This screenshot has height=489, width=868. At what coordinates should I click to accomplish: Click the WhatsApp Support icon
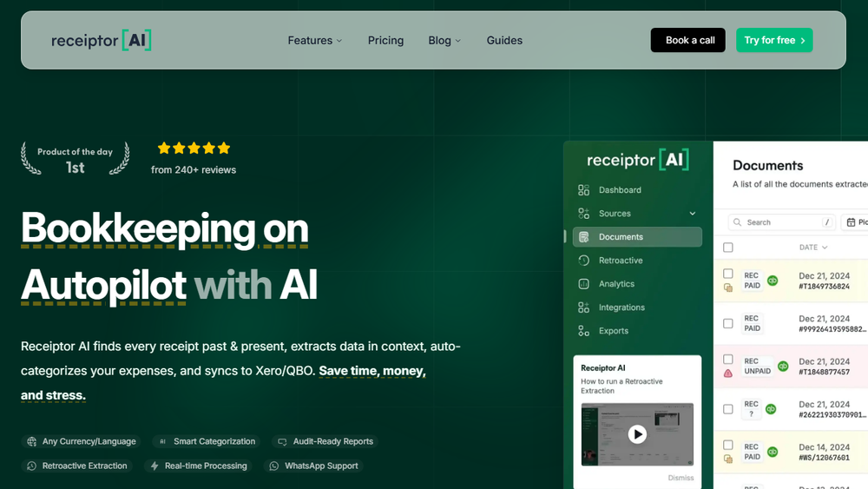pyautogui.click(x=274, y=466)
